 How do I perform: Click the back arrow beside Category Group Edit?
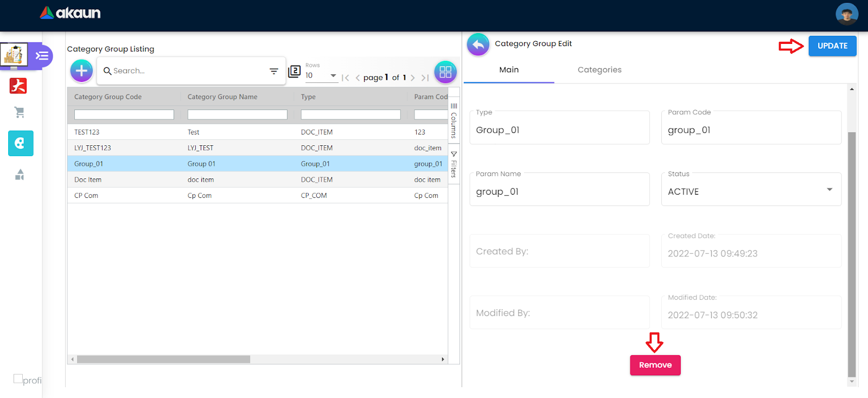[478, 45]
